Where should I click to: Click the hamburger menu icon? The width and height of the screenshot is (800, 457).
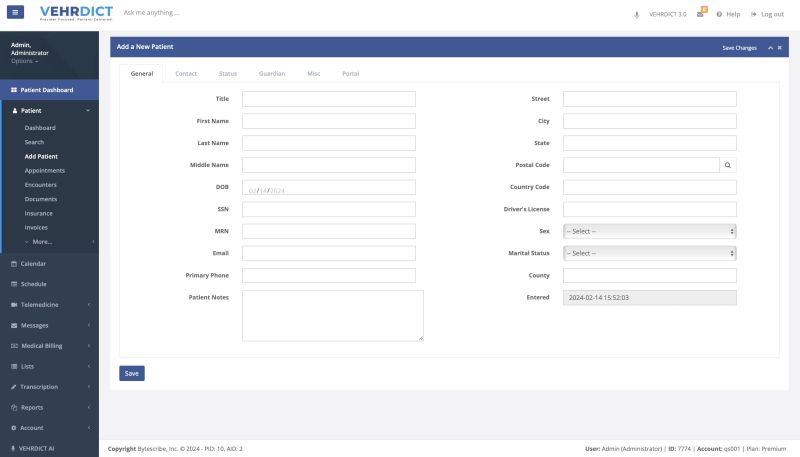point(15,13)
